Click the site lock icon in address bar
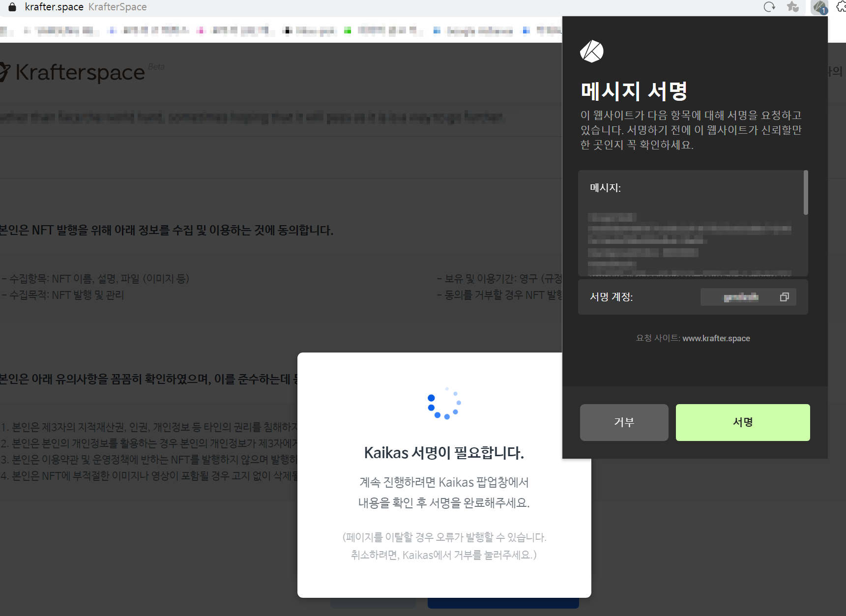This screenshot has width=846, height=616. point(13,7)
